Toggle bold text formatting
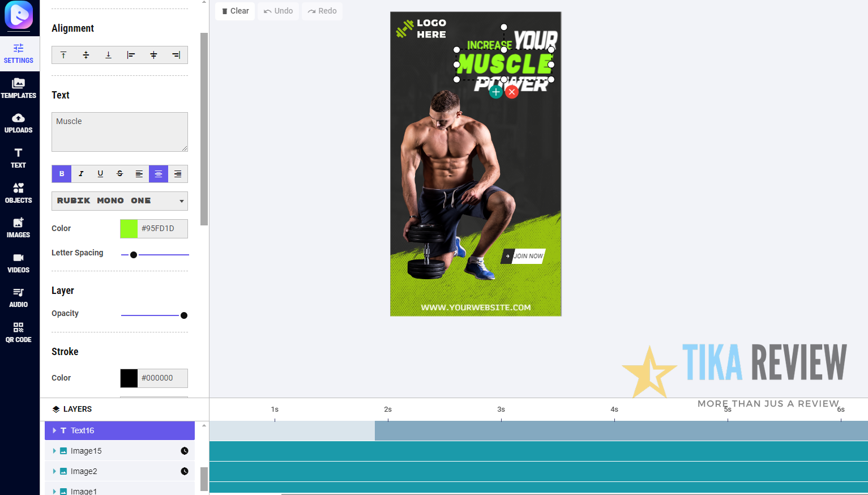The height and width of the screenshot is (495, 868). [62, 174]
